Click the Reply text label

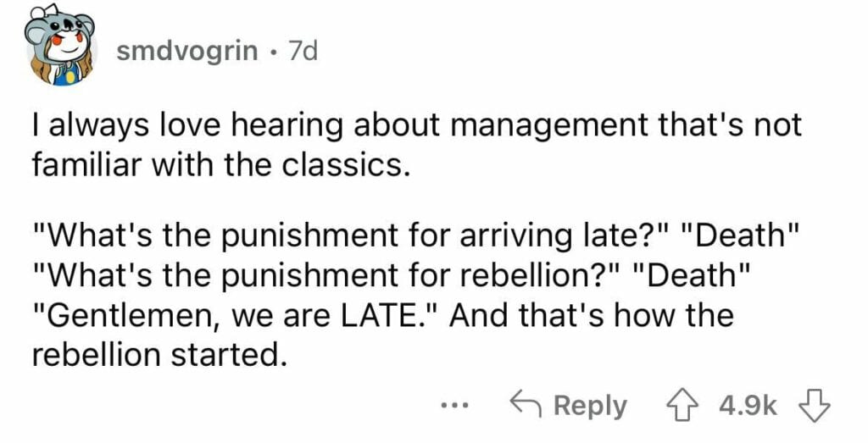(590, 407)
